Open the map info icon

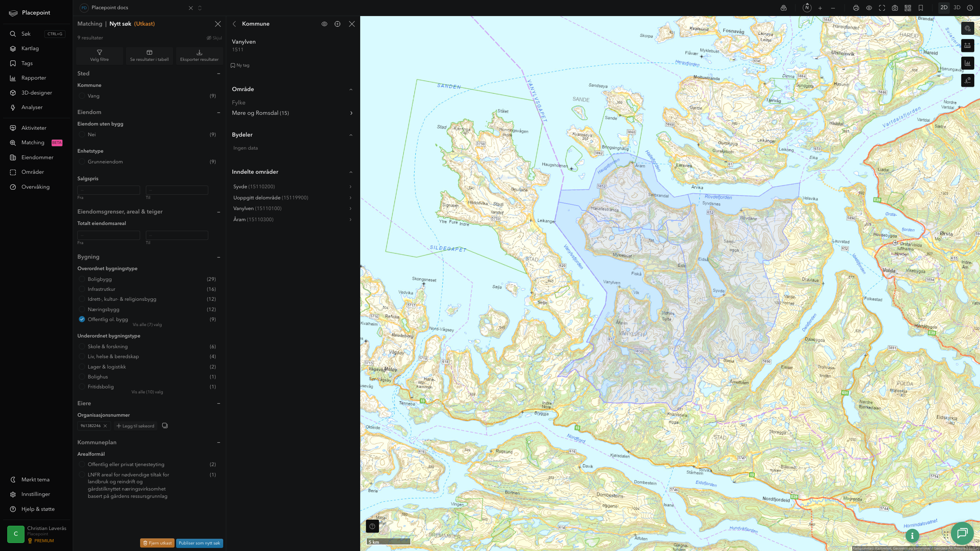[x=970, y=8]
